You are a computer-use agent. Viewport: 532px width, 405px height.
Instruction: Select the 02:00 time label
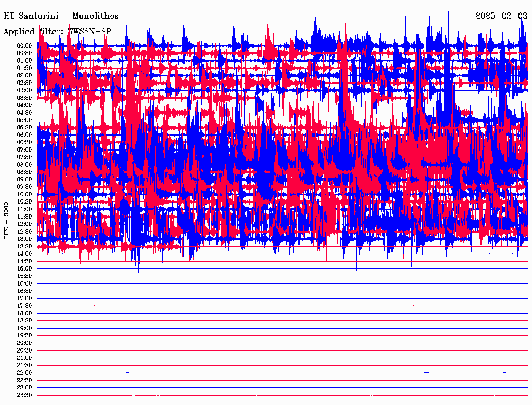click(x=24, y=76)
